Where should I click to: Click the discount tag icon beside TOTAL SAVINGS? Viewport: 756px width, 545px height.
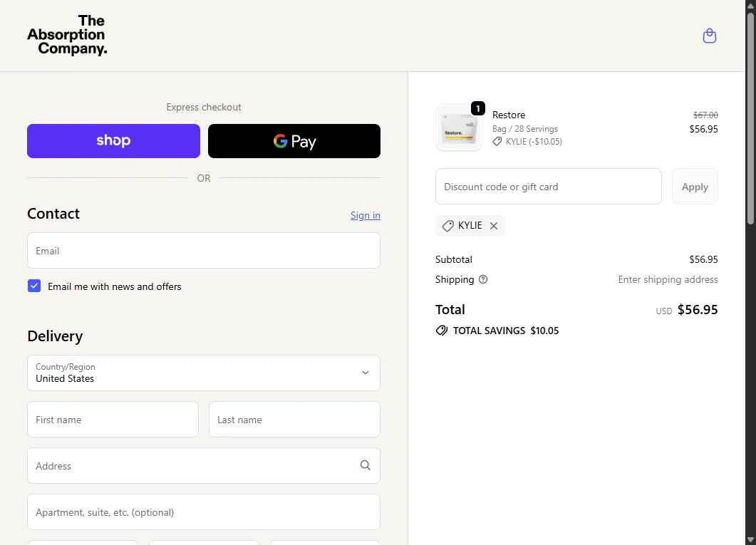coord(441,331)
